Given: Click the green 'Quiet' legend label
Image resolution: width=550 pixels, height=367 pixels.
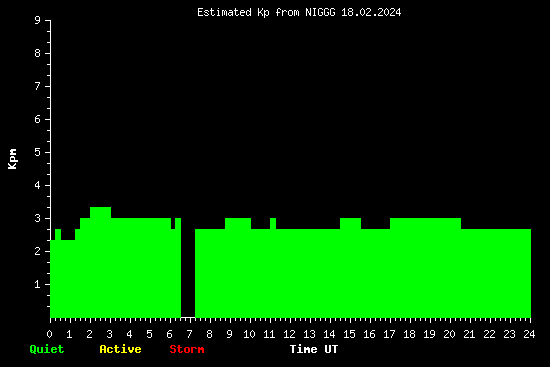Looking at the screenshot, I should coord(47,349).
